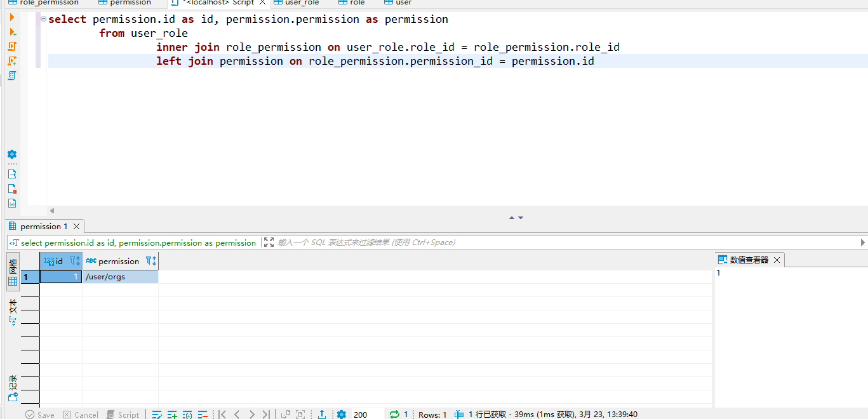Refresh the query results with the refresh icon

[395, 414]
